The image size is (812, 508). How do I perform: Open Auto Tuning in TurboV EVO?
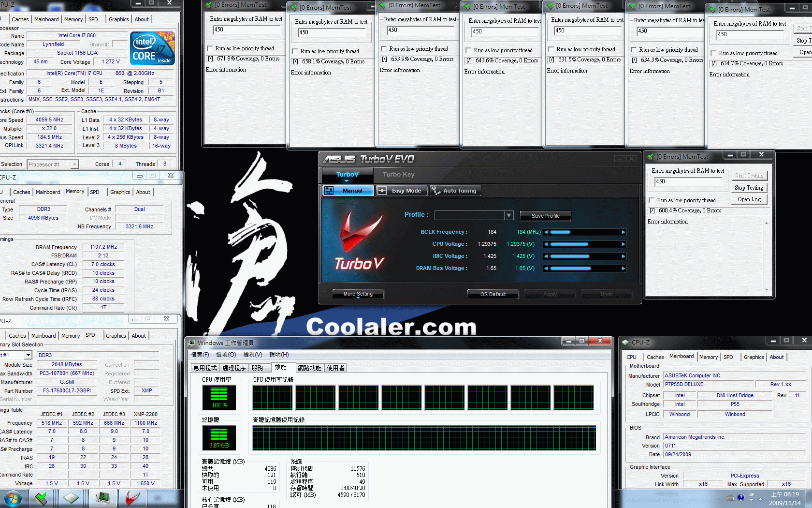(x=455, y=191)
